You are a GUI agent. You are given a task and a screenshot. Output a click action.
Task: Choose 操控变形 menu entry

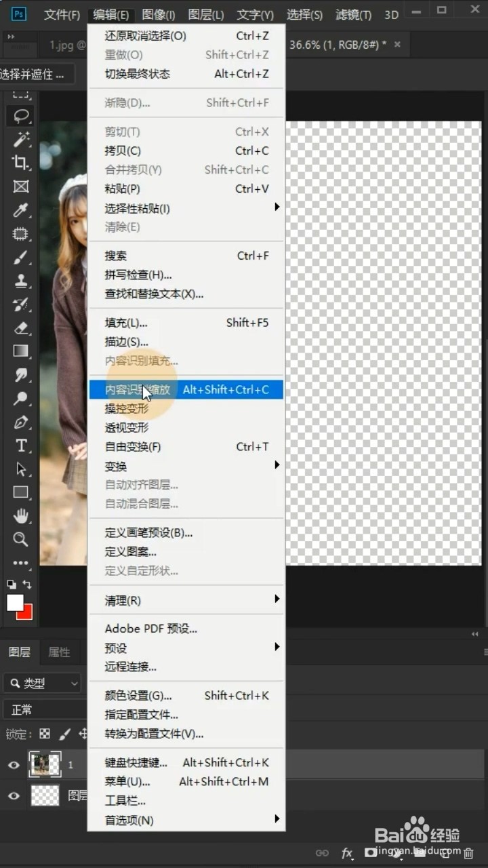click(186, 408)
